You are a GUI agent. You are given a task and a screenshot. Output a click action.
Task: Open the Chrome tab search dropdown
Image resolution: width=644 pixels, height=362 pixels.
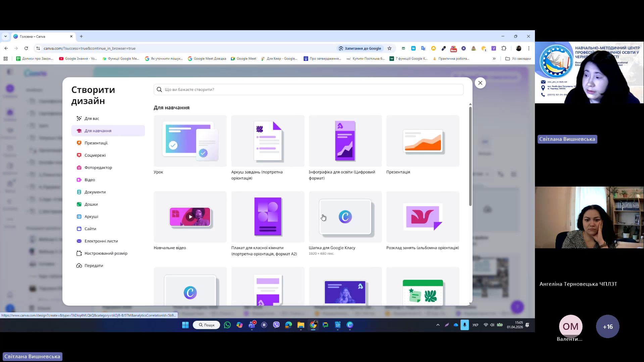(5, 36)
